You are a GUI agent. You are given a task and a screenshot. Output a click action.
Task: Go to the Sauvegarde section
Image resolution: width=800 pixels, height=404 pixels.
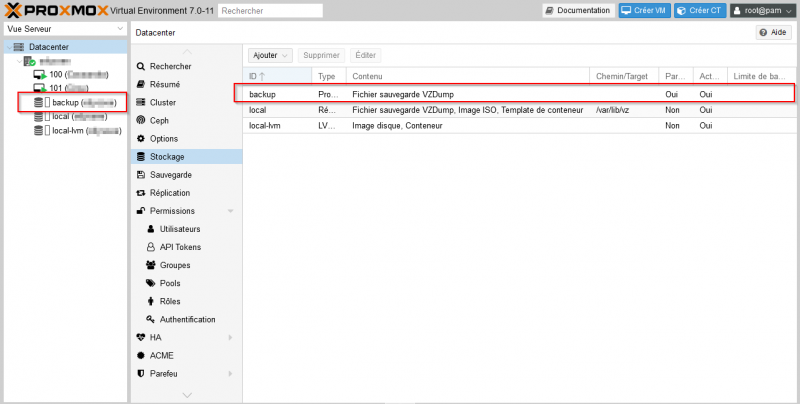coord(170,175)
